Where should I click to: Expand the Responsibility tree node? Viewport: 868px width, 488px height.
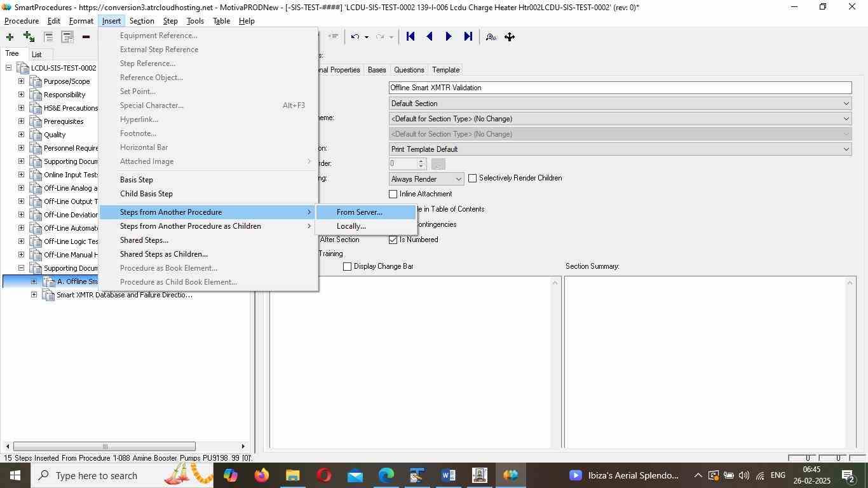21,95
